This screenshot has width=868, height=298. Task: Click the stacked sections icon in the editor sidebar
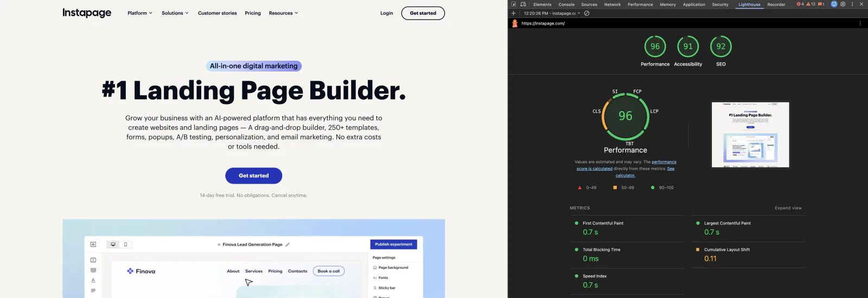pyautogui.click(x=93, y=270)
